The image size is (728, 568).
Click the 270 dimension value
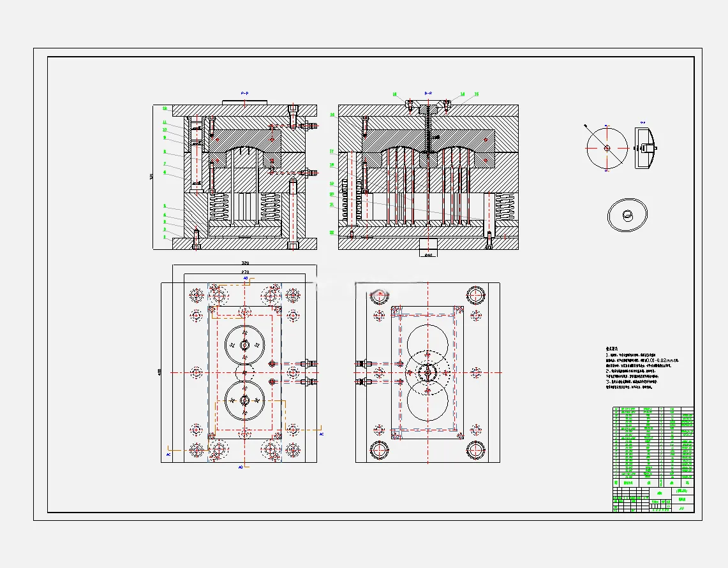(x=245, y=272)
